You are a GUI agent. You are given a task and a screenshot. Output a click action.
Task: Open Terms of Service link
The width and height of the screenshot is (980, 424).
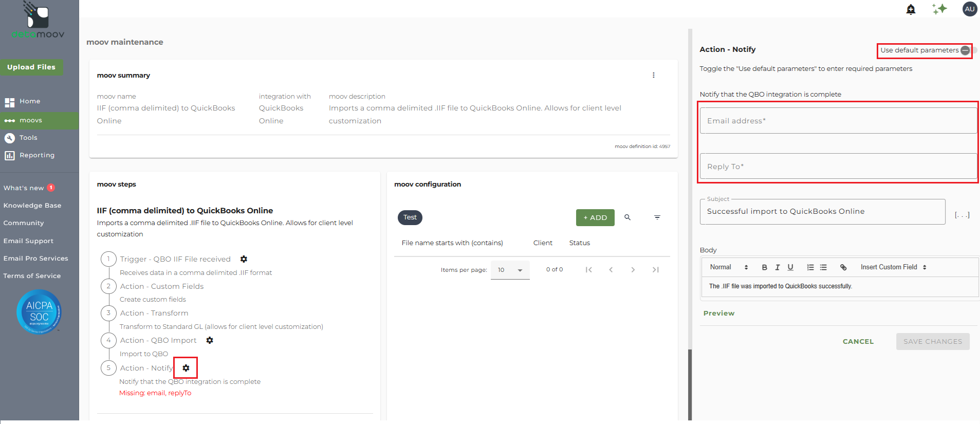tap(32, 276)
